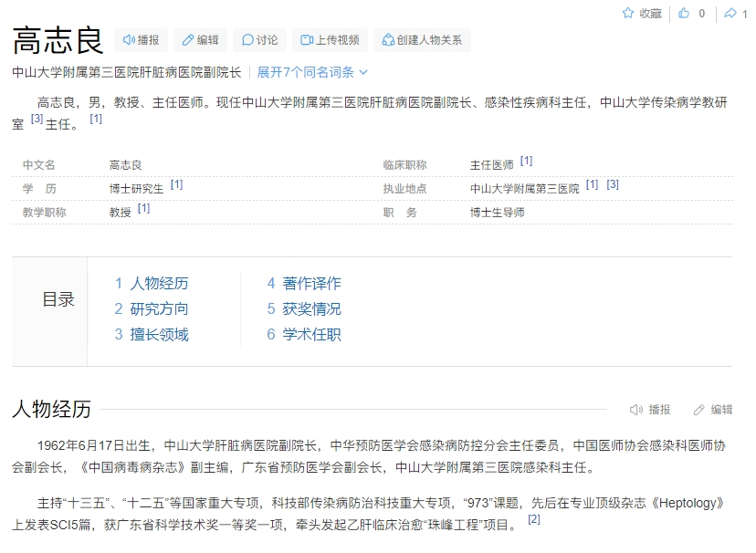Click the 播报 speaker button near title
The image size is (756, 553).
tap(141, 40)
